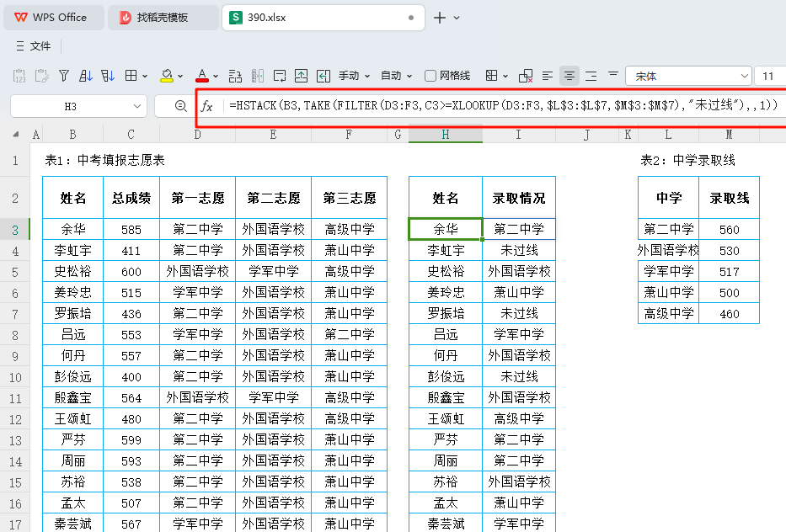The width and height of the screenshot is (786, 532).
Task: Open the 手动 dropdown
Action: click(355, 76)
